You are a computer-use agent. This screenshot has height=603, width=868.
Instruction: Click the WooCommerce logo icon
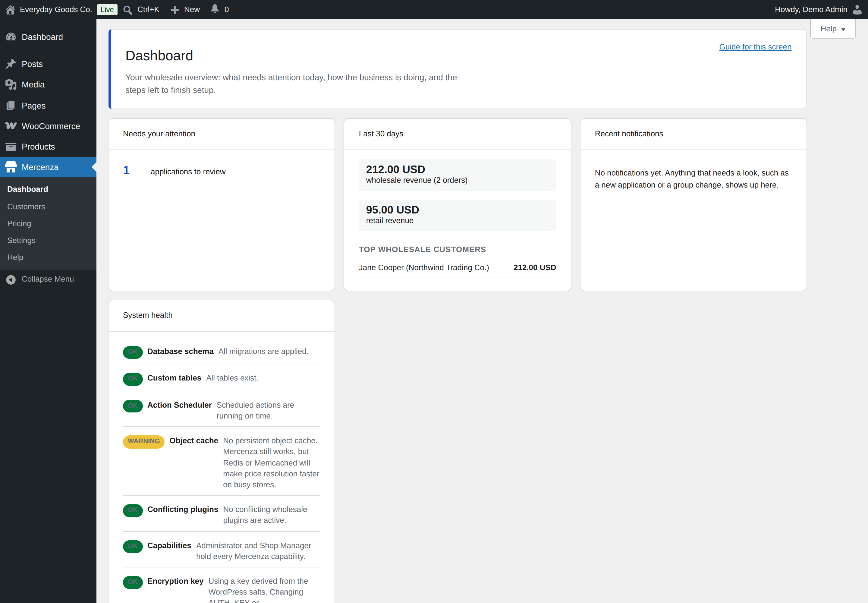click(x=11, y=126)
